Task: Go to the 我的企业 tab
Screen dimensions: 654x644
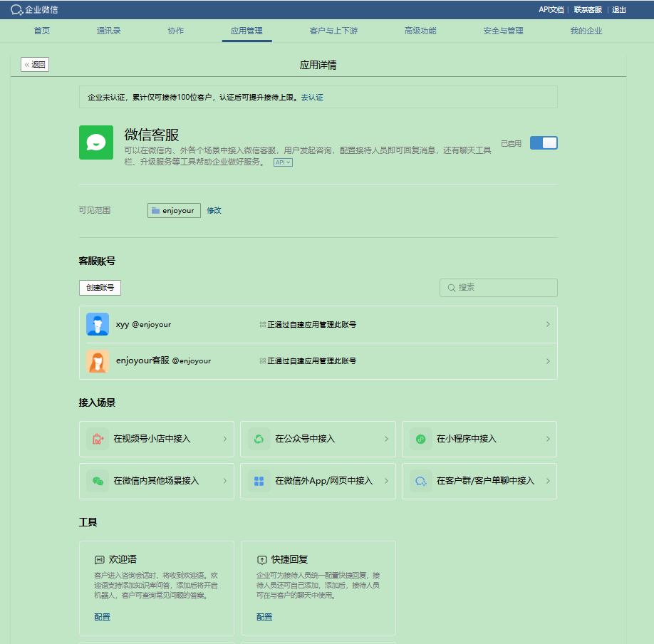Action: pyautogui.click(x=586, y=31)
